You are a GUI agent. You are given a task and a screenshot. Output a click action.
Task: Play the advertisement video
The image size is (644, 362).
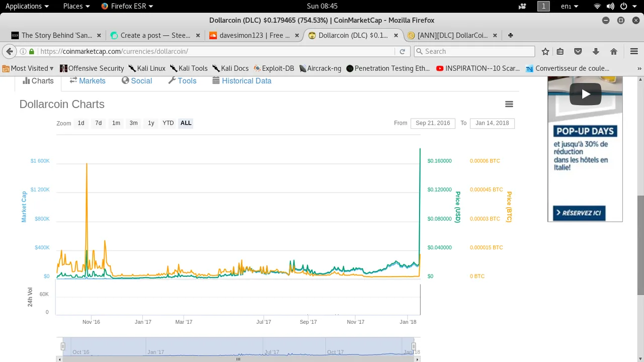585,94
